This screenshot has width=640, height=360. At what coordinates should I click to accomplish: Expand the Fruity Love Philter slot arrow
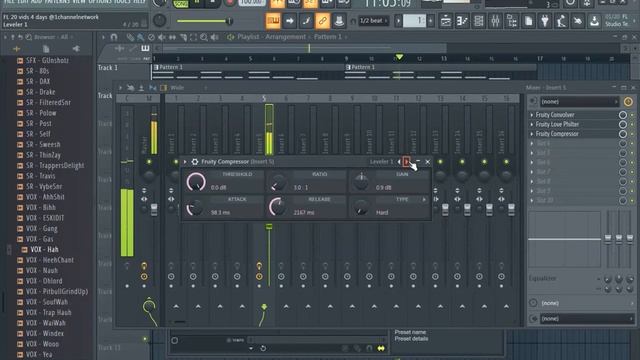[x=532, y=124]
